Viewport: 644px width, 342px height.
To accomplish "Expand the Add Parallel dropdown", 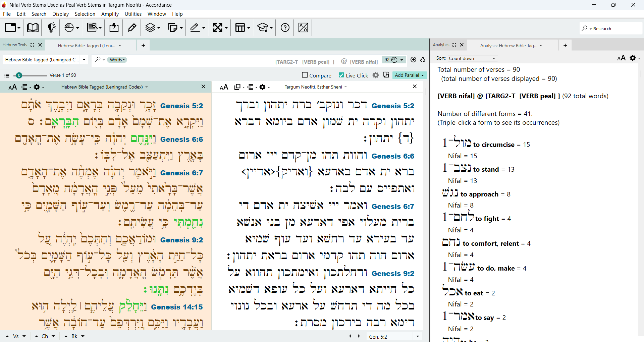I will pos(410,75).
